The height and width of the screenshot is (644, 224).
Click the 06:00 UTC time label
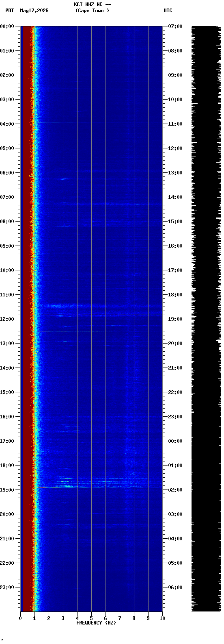tap(175, 587)
